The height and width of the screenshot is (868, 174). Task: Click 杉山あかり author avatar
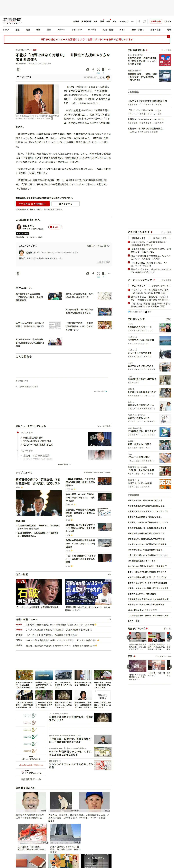(x=19, y=227)
